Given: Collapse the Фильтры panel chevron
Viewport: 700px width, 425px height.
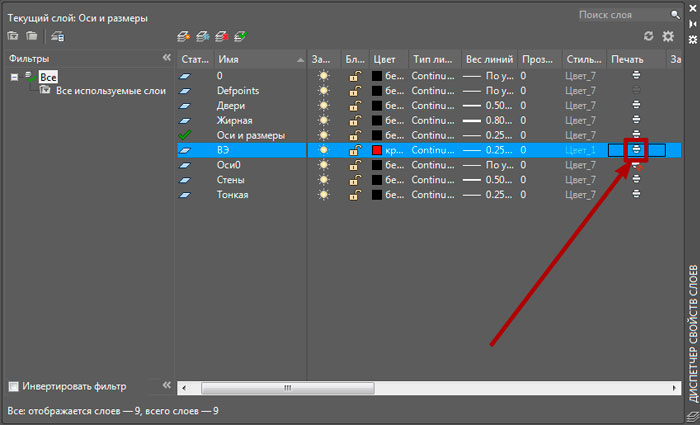Looking at the screenshot, I should coord(167,58).
